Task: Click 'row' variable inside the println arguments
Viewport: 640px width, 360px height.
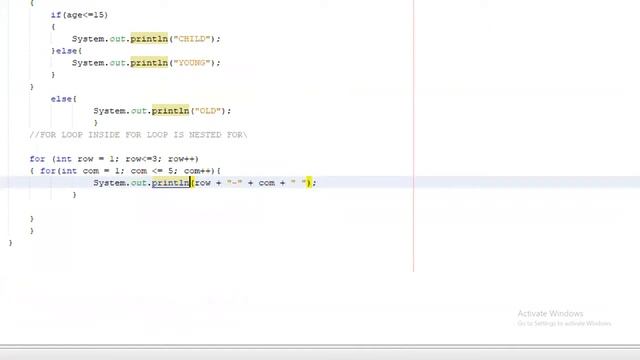Action: (x=203, y=183)
